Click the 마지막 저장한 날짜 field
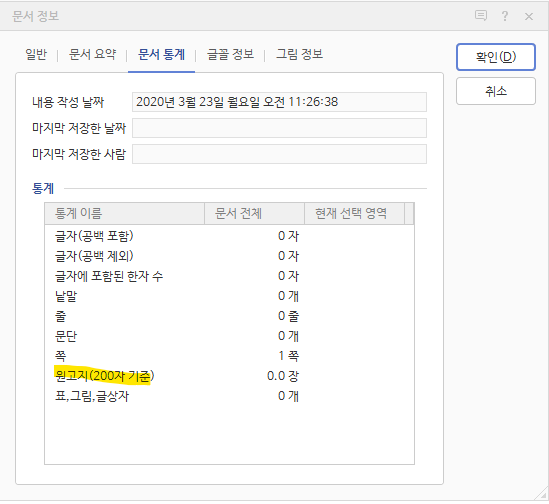The width and height of the screenshot is (549, 504). pos(279,128)
